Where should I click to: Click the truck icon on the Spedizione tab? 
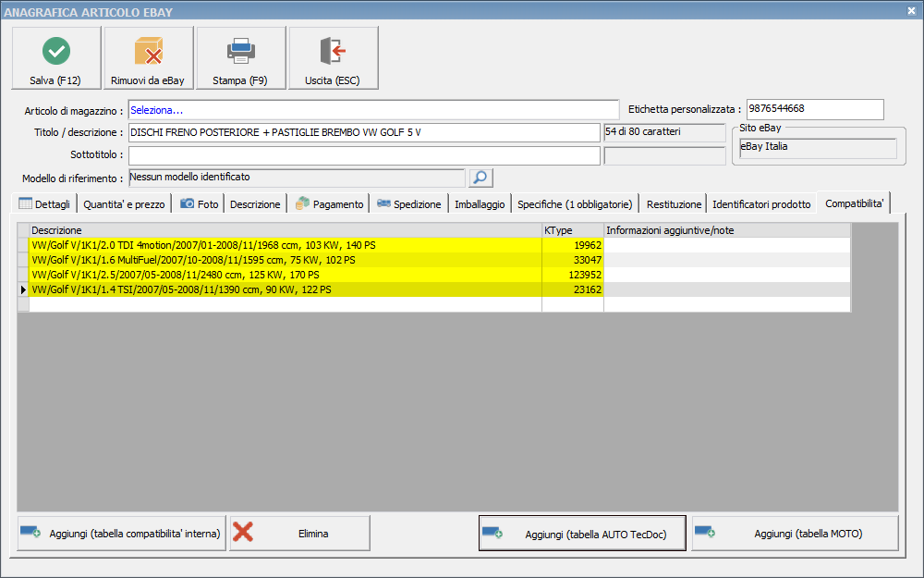pos(383,203)
